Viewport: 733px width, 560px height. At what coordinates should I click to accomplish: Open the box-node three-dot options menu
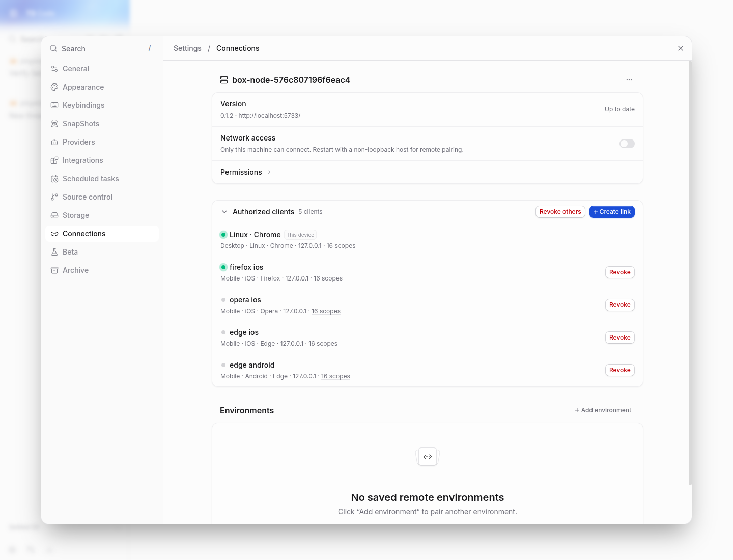[x=629, y=80]
